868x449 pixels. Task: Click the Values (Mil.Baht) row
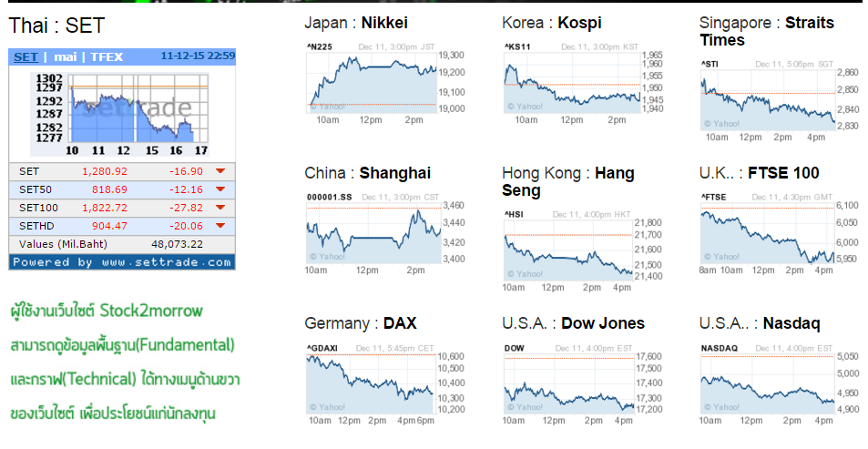(122, 244)
